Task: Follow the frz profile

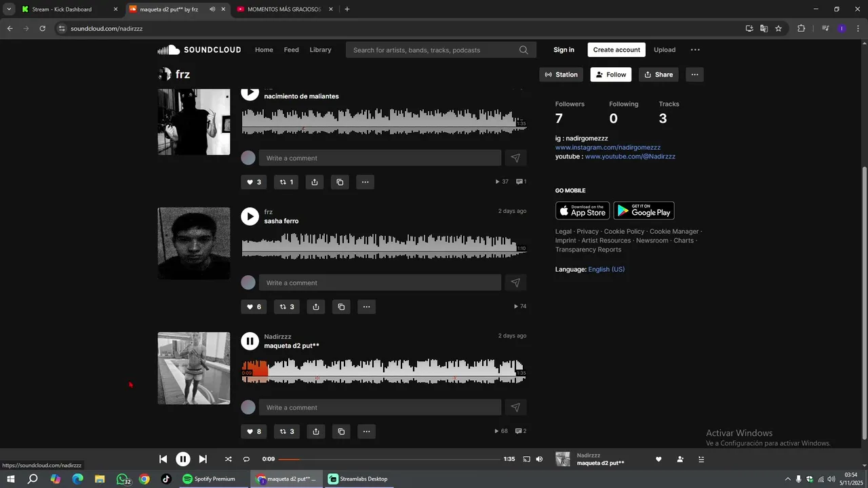Action: 611,75
